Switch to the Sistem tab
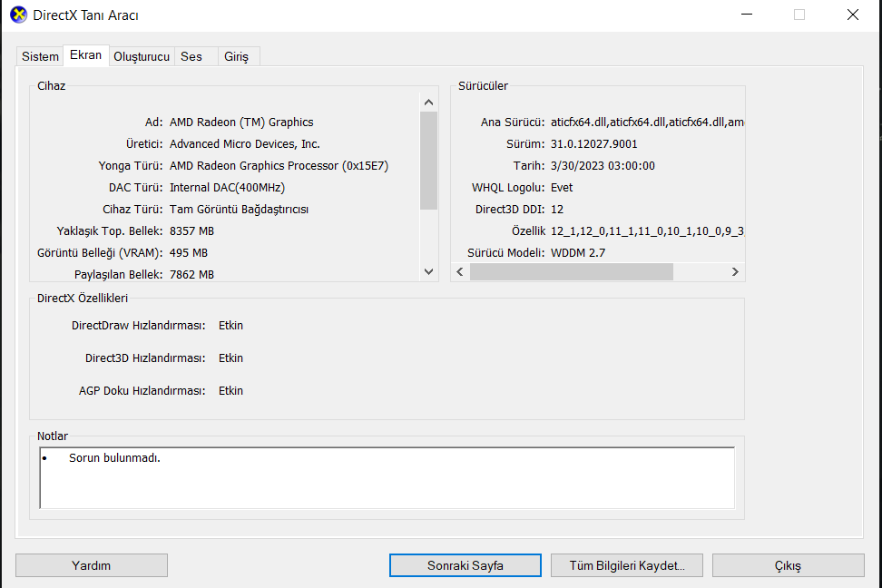The height and width of the screenshot is (588, 882). point(40,56)
